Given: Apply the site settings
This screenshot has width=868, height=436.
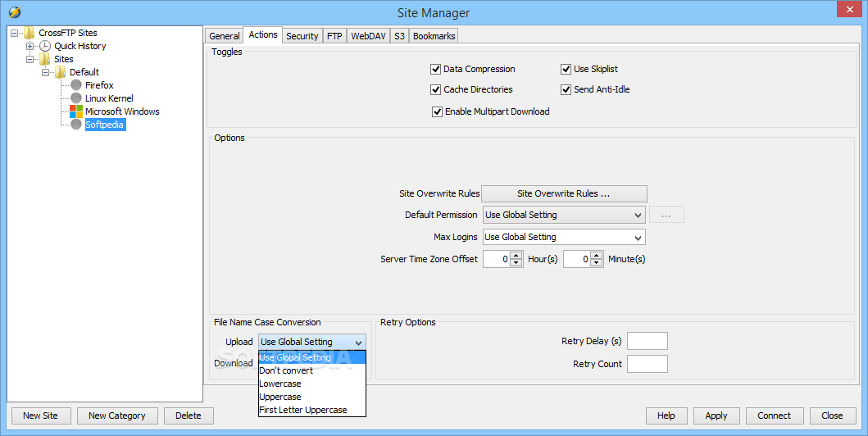Looking at the screenshot, I should tap(716, 416).
